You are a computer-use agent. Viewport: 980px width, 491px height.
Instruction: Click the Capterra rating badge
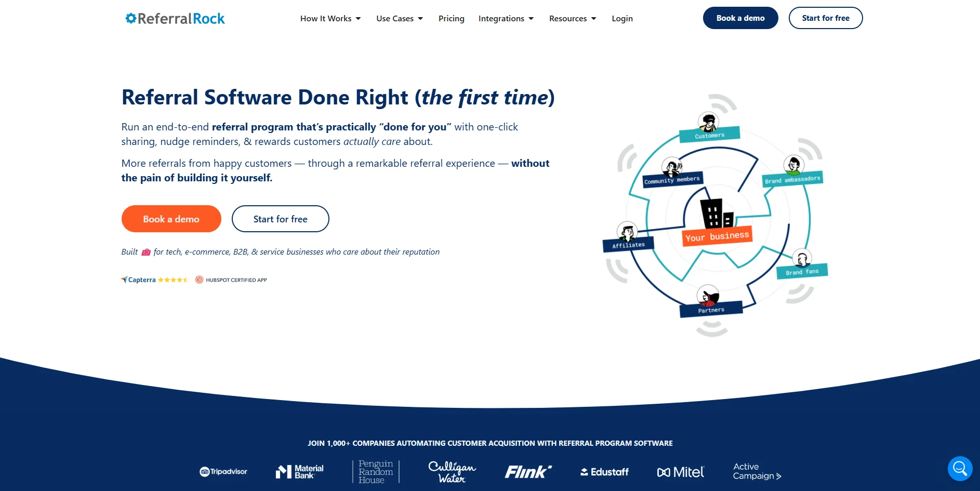point(154,280)
